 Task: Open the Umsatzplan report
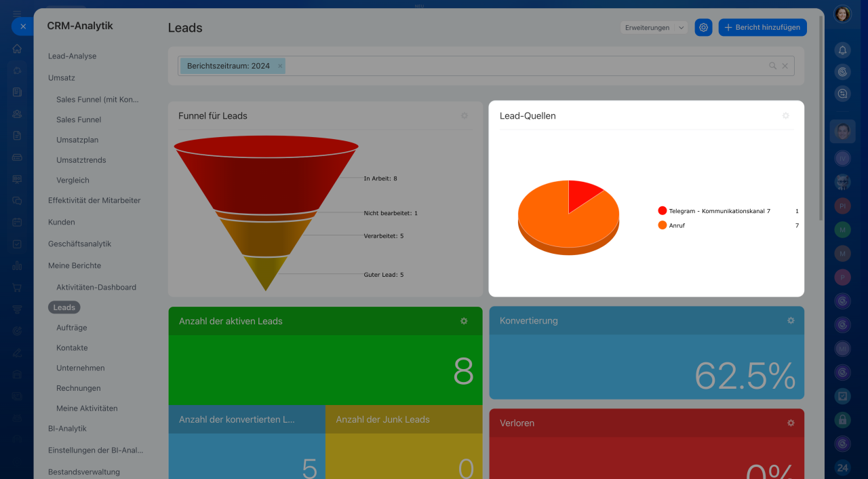[x=77, y=140]
